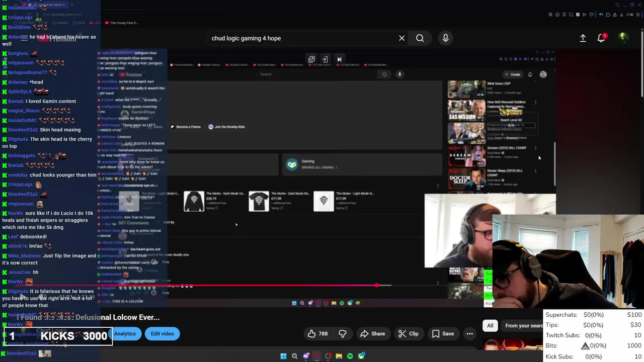Viewport: 644px width, 362px height.
Task: Like the video showing 788 likes
Action: 317,334
